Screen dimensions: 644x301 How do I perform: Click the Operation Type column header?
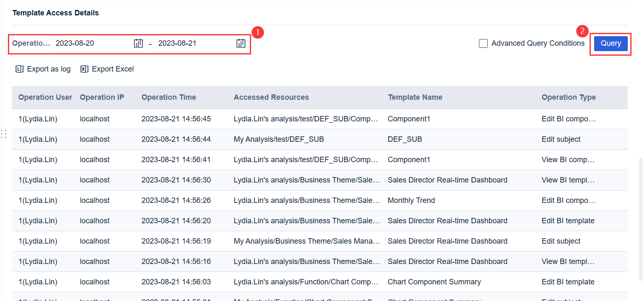569,97
